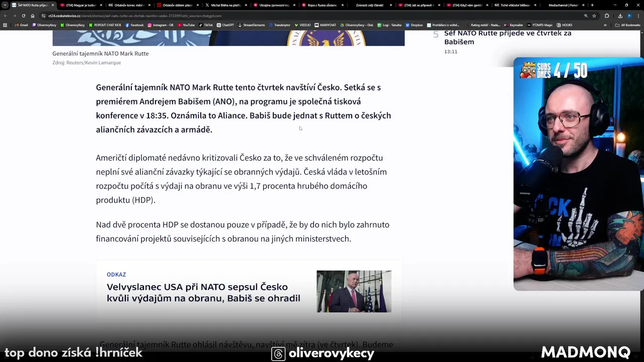Open the Chrome three-dot menu
The width and height of the screenshot is (644, 362).
click(x=638, y=16)
